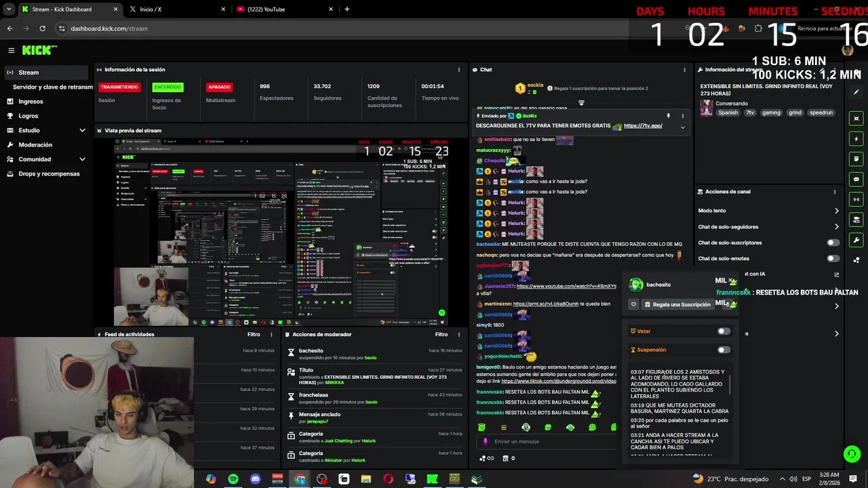Select Stream in the sidebar
Viewport: 868px width, 488px height.
coord(45,73)
